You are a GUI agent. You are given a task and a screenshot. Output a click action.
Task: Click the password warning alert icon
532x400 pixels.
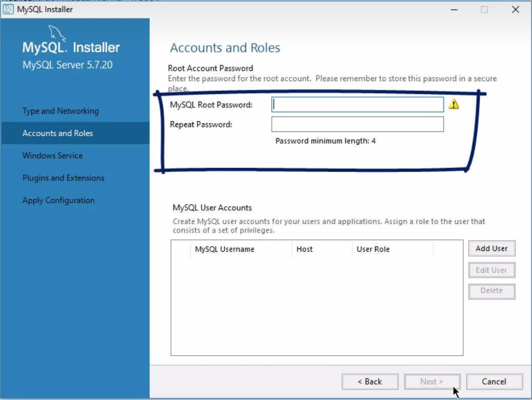coord(454,104)
